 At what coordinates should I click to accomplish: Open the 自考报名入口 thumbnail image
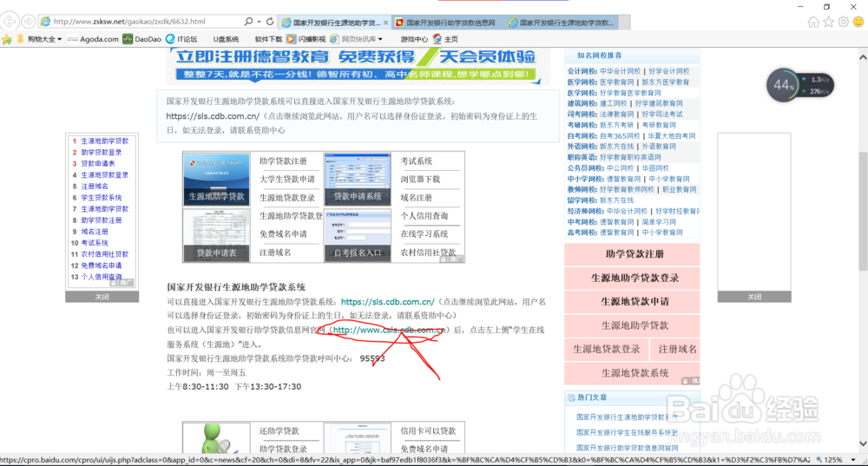point(358,234)
